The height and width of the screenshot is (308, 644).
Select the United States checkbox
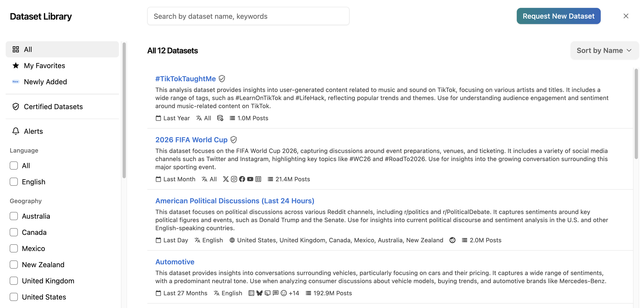tap(14, 297)
